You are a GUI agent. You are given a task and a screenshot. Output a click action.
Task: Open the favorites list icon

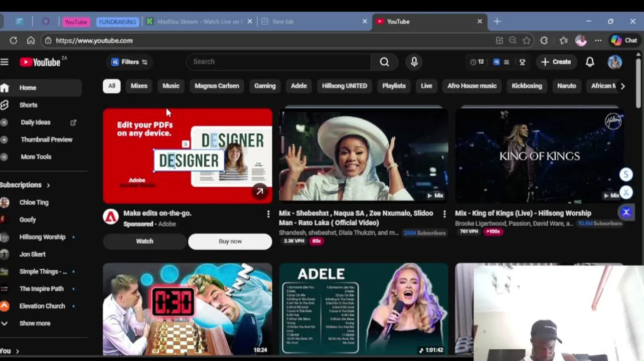point(564,41)
